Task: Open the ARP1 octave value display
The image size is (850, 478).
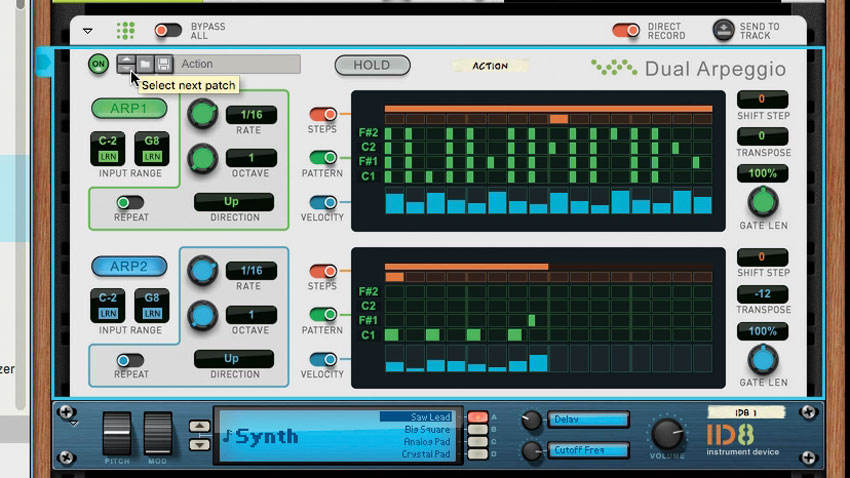Action: [x=251, y=158]
